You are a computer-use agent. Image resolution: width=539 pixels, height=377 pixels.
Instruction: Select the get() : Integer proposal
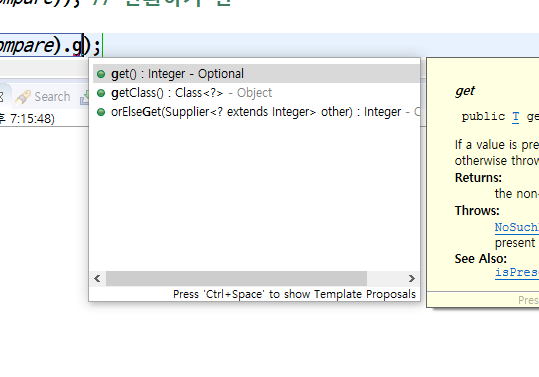coord(256,74)
